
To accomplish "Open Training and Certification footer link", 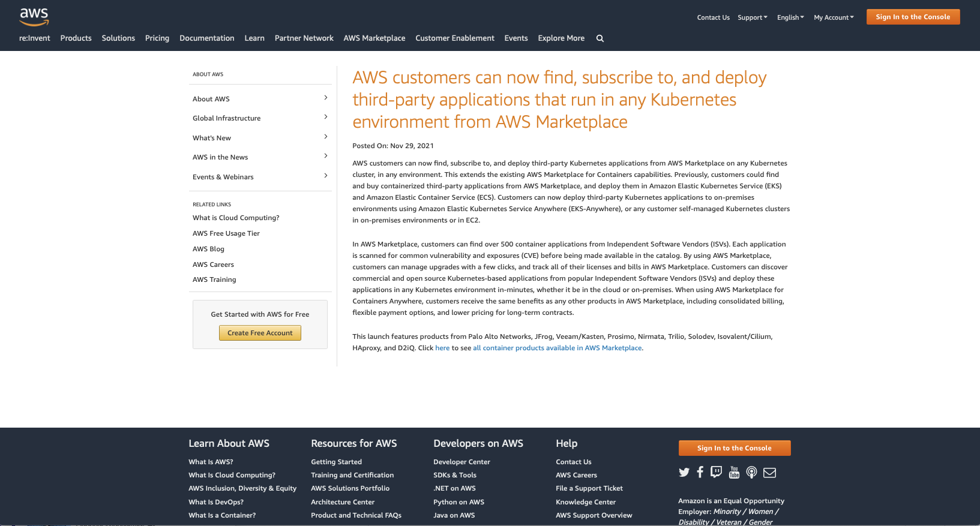I will coord(352,475).
